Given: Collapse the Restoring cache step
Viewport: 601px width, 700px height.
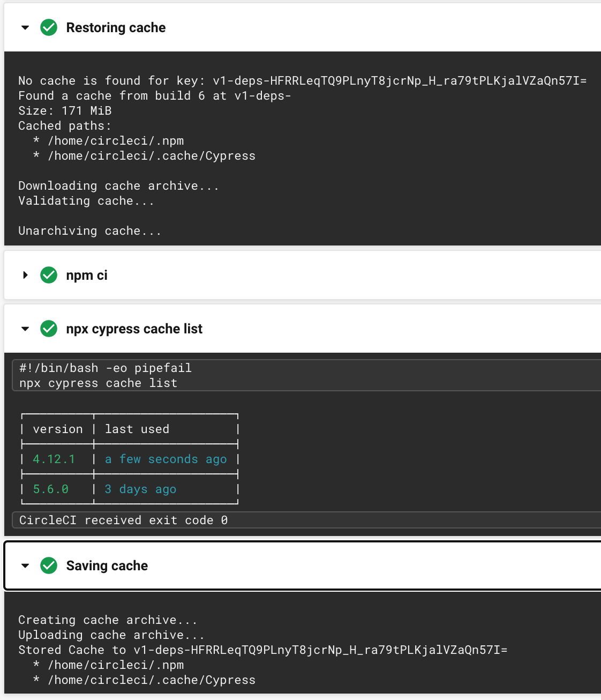Looking at the screenshot, I should (x=25, y=28).
